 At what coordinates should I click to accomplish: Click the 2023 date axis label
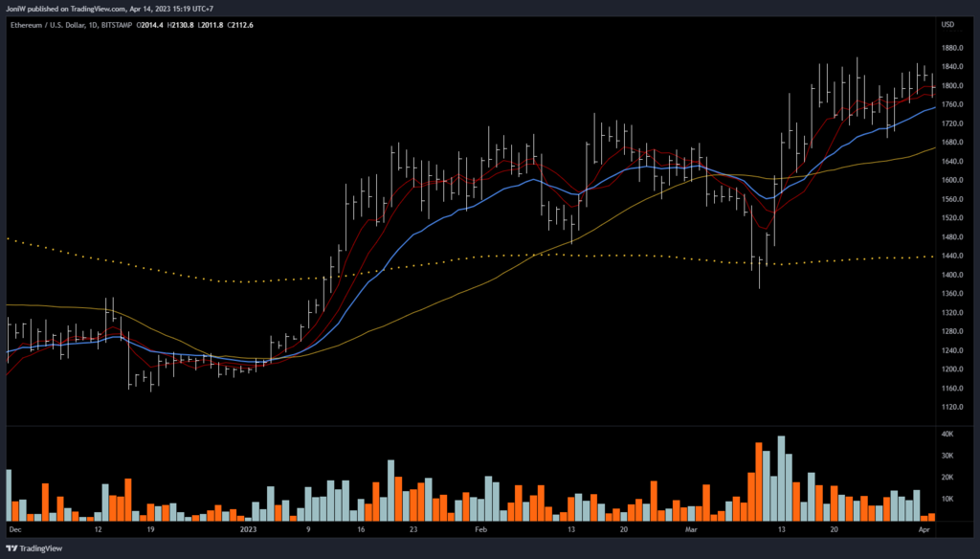(x=248, y=528)
